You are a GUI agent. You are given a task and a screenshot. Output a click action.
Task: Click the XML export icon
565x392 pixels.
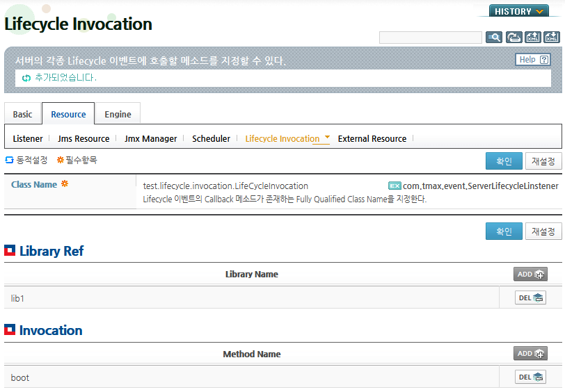[532, 37]
